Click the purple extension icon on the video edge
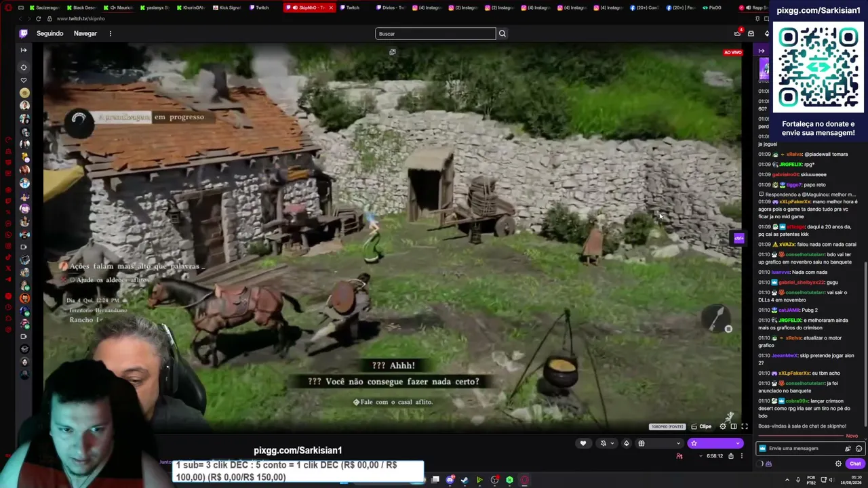This screenshot has width=868, height=488. click(x=738, y=238)
